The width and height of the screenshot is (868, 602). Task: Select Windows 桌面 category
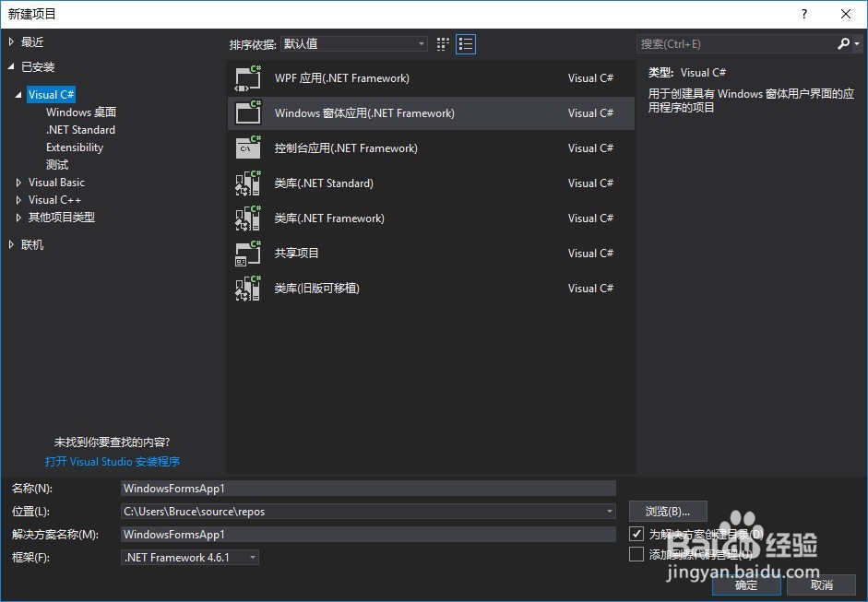[x=81, y=112]
